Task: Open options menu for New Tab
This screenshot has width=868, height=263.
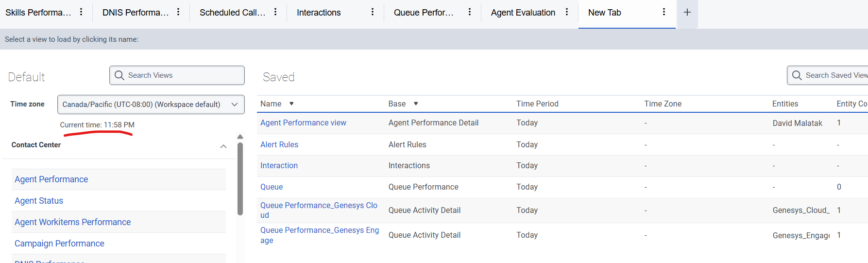Action: [x=664, y=12]
